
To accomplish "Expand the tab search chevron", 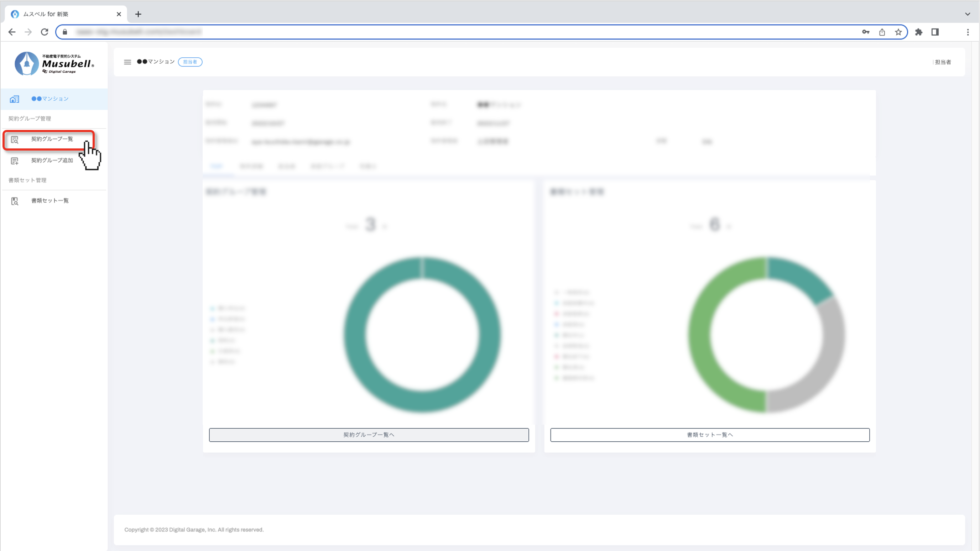I will pyautogui.click(x=968, y=14).
